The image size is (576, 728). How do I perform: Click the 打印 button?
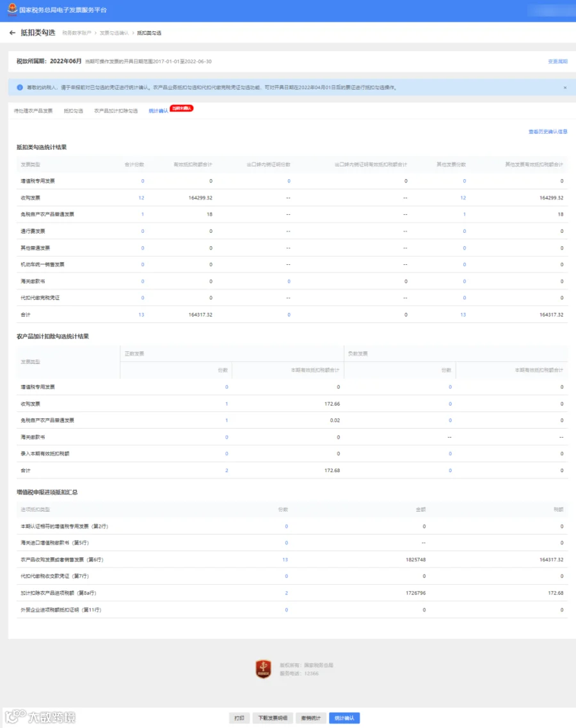[239, 718]
